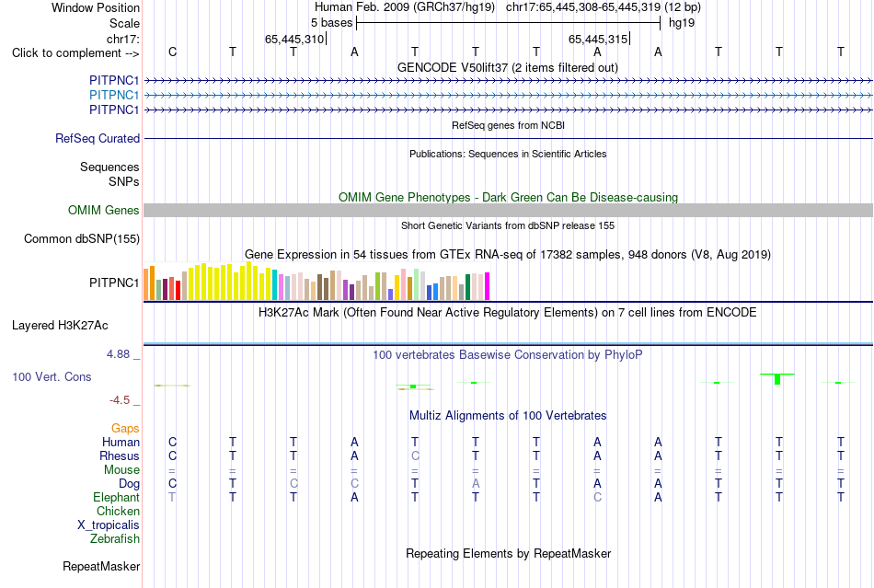Click the gray OMIM Genes item bar
Image resolution: width=874 pixels, height=588 pixels.
pyautogui.click(x=508, y=210)
